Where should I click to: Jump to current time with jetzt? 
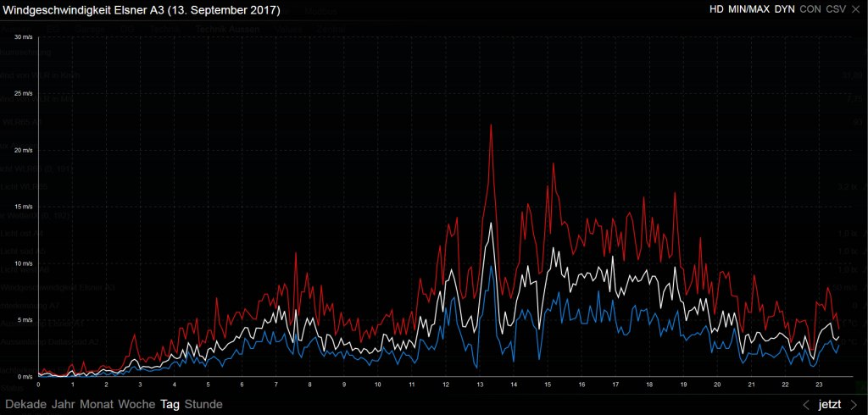(x=830, y=405)
